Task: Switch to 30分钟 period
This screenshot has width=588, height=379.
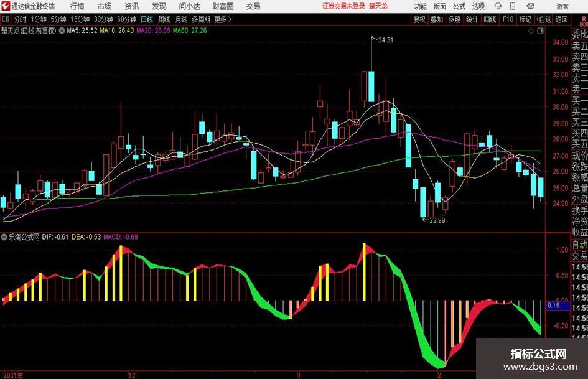Action: click(x=103, y=19)
